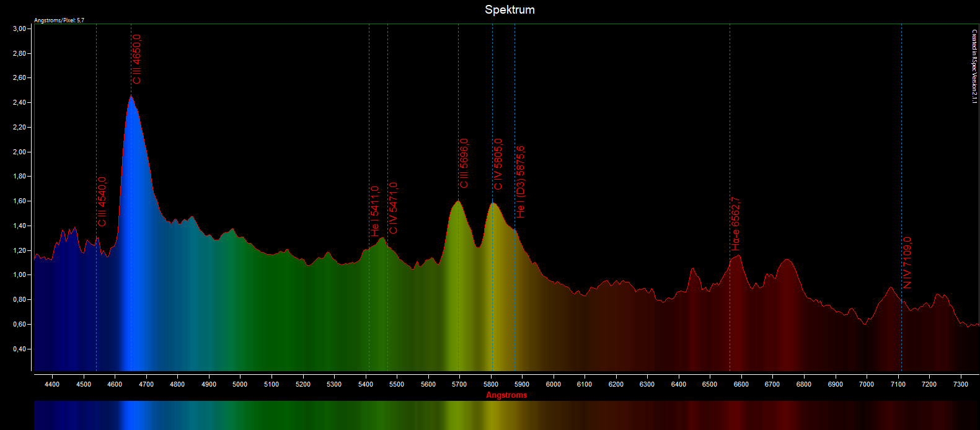
Task: Click y-axis value "1,80"
Action: point(19,177)
